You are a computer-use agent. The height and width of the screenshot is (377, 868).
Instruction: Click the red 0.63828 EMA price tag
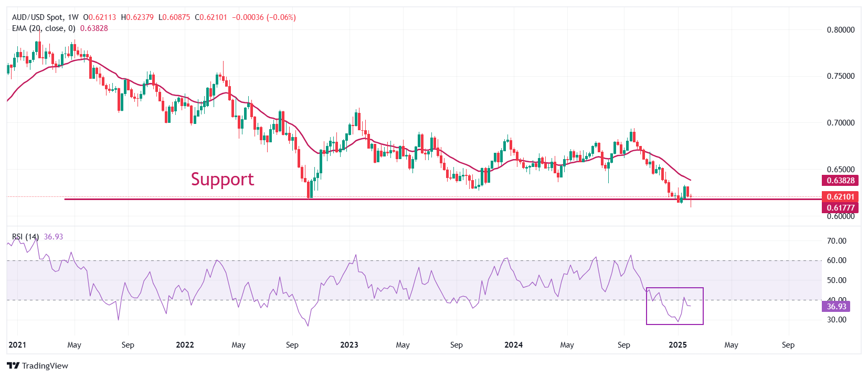tap(840, 181)
